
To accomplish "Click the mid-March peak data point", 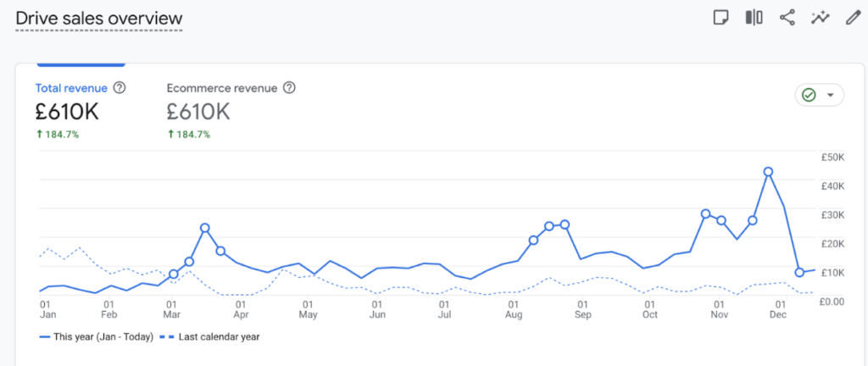I will (x=205, y=228).
